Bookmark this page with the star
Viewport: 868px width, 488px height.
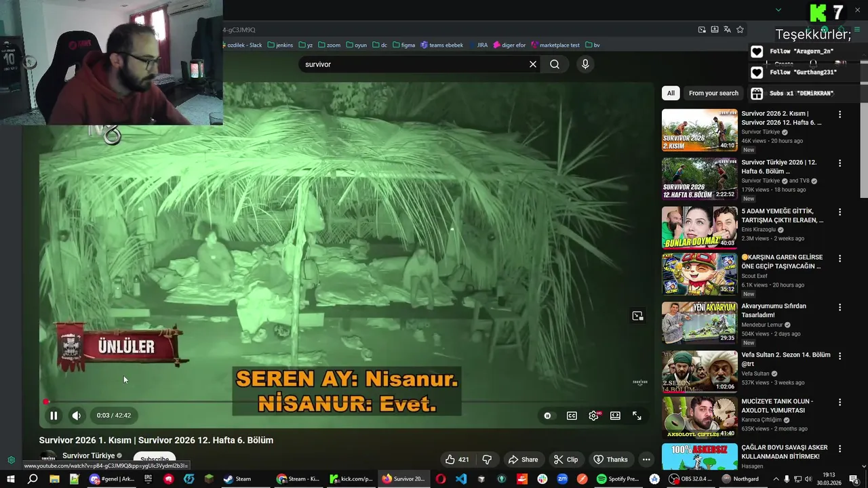(x=740, y=30)
